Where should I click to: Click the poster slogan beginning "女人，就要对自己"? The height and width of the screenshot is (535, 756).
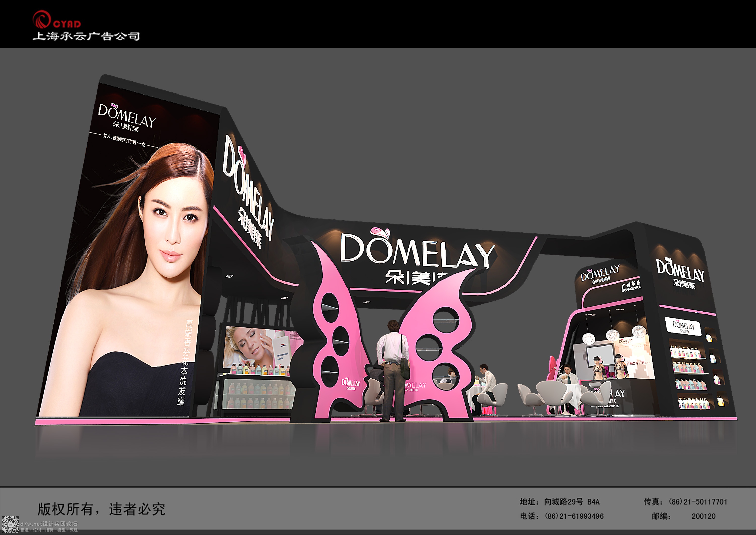[x=124, y=140]
